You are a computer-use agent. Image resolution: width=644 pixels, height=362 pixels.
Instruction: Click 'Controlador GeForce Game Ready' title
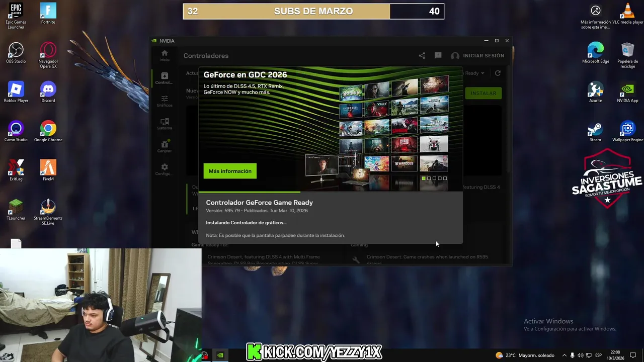[x=259, y=203]
